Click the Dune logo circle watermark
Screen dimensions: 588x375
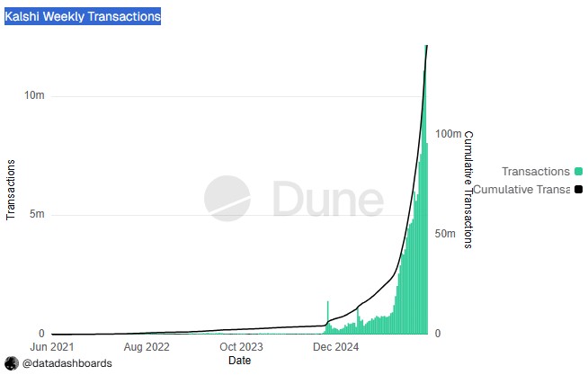coord(227,199)
